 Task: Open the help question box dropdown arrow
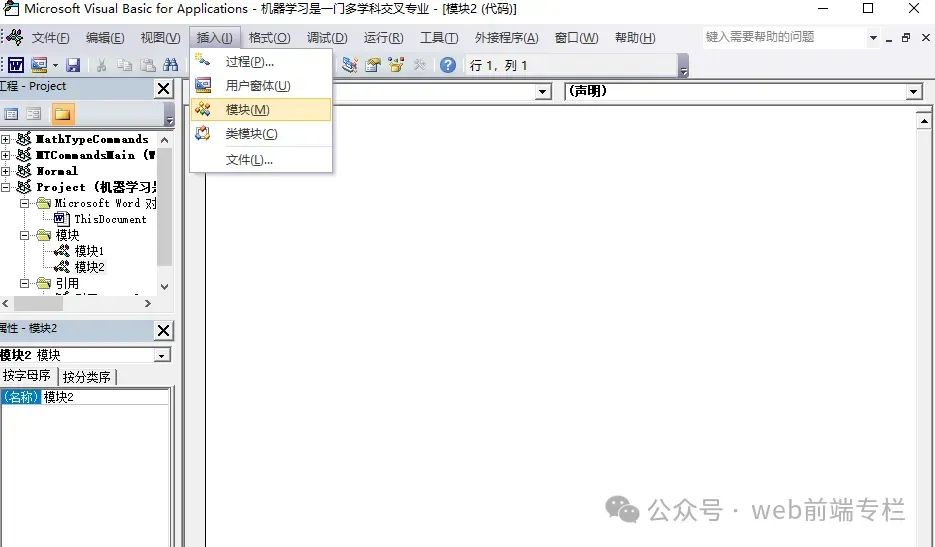point(873,38)
